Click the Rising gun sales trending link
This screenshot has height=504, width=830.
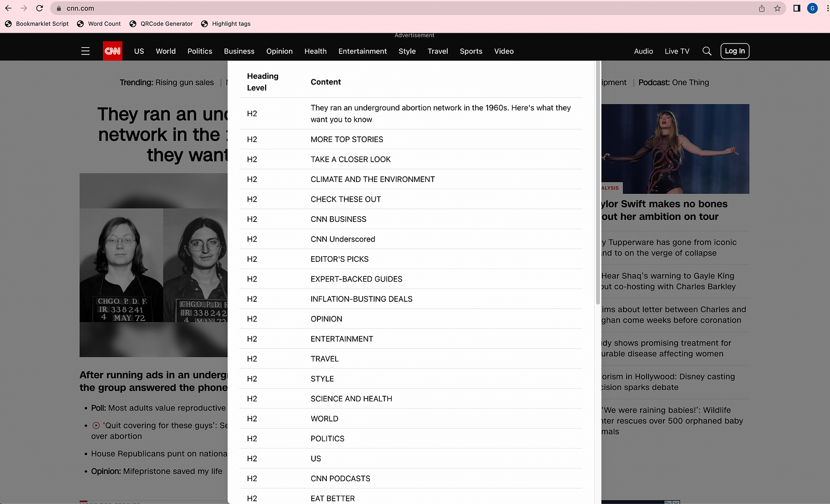click(185, 82)
